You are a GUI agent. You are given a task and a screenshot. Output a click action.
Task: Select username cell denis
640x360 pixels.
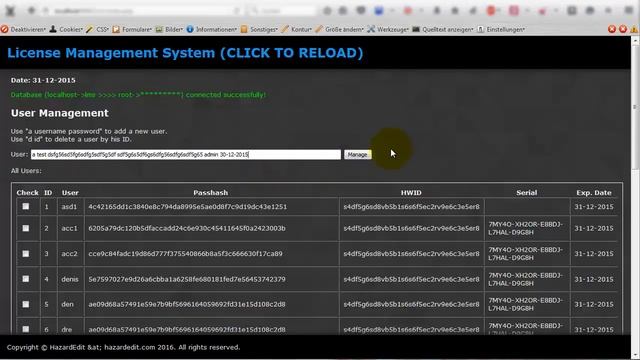tap(70, 279)
